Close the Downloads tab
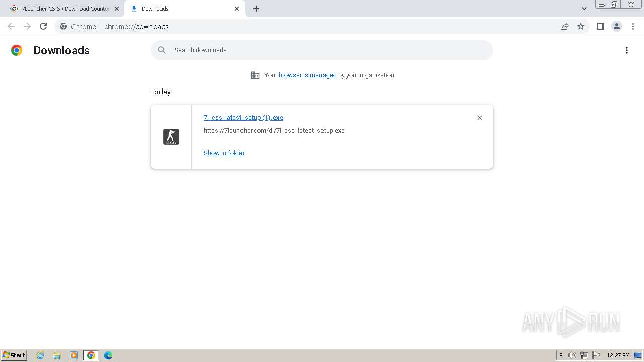Screen dimensions: 644x362 pyautogui.click(x=237, y=9)
